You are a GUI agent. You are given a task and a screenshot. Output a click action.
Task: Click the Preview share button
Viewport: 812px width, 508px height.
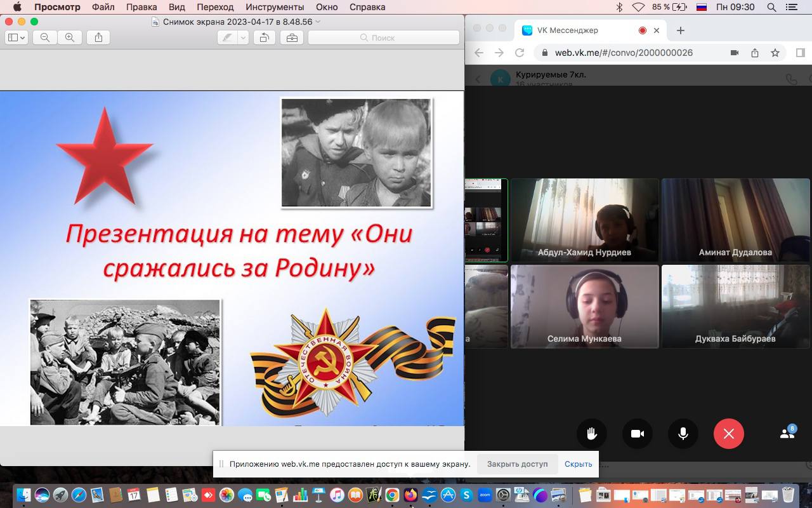pos(98,37)
